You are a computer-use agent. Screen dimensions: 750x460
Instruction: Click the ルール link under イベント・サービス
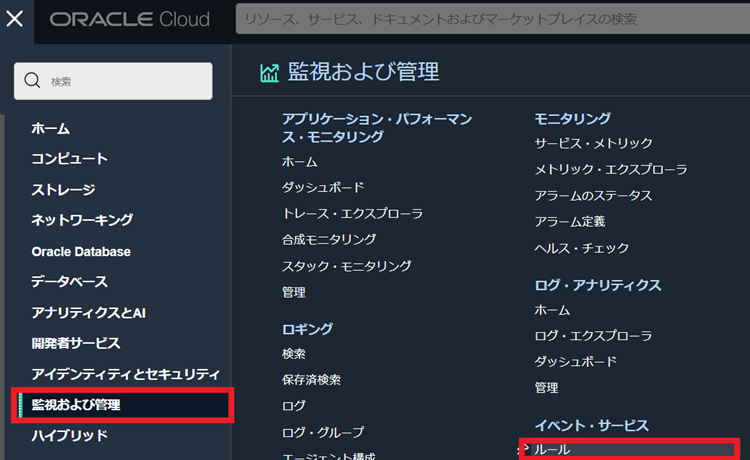click(552, 450)
